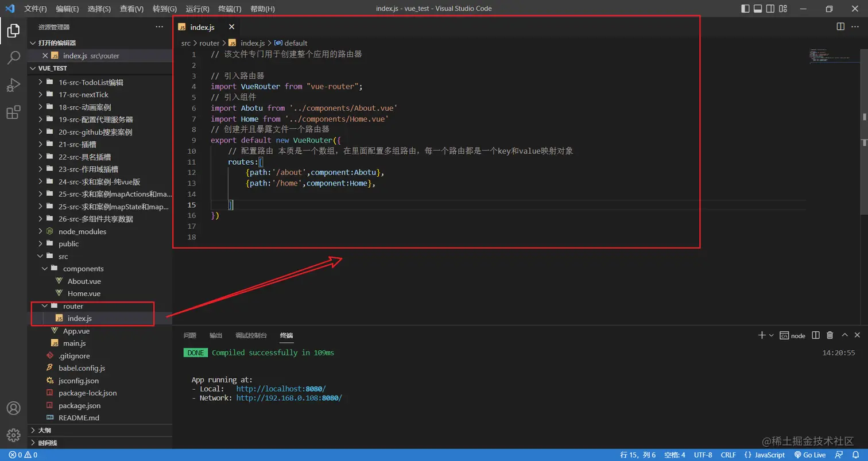The height and width of the screenshot is (461, 868).
Task: Open the 帮助(H) menu
Action: click(263, 9)
